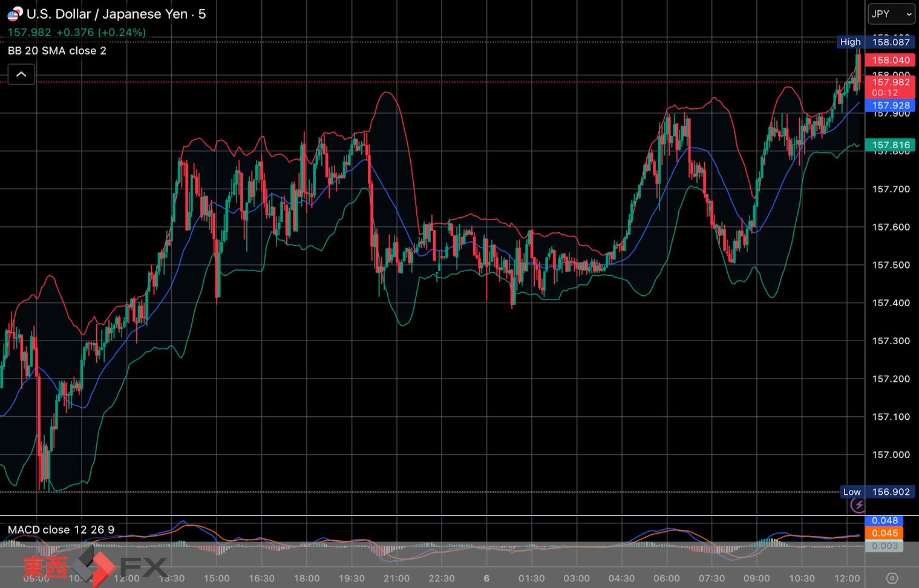Click the purple lightning bolt icon
The height and width of the screenshot is (588, 919).
click(x=858, y=505)
